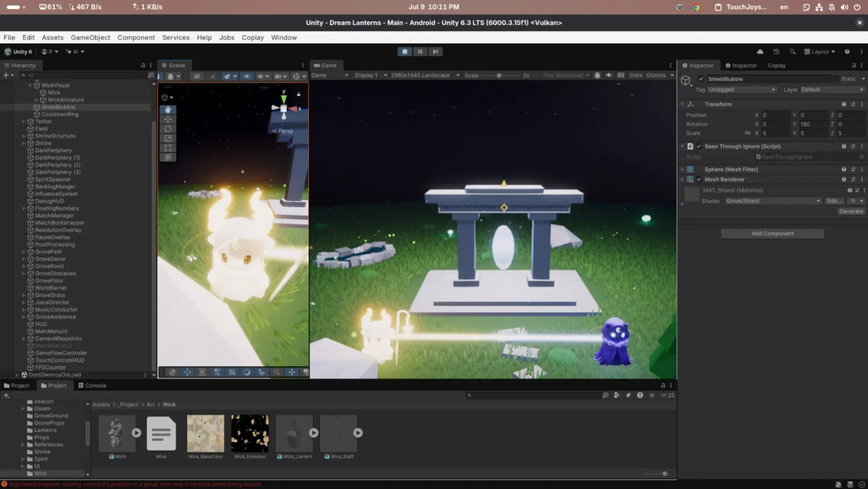Expand the Wick_Lantern asset play arrow

pos(314,433)
